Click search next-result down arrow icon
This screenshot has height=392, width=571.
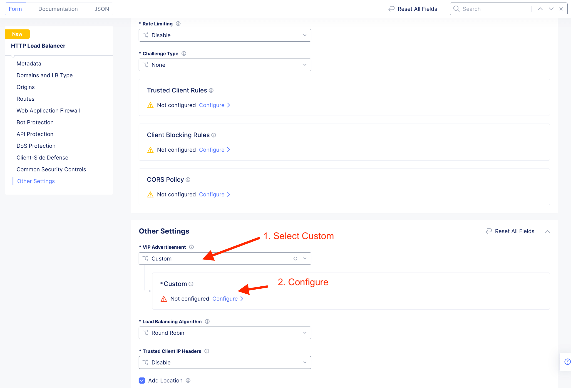(551, 9)
